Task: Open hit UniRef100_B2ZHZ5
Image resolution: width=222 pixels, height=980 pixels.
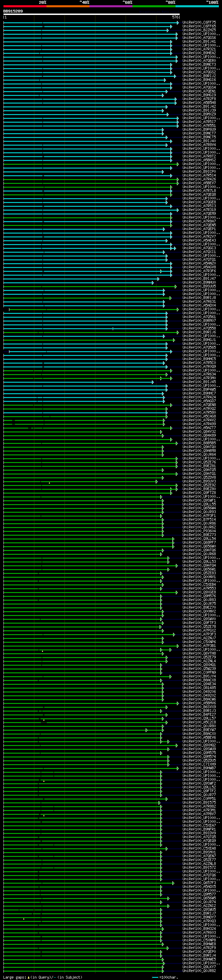Action: [x=199, y=30]
